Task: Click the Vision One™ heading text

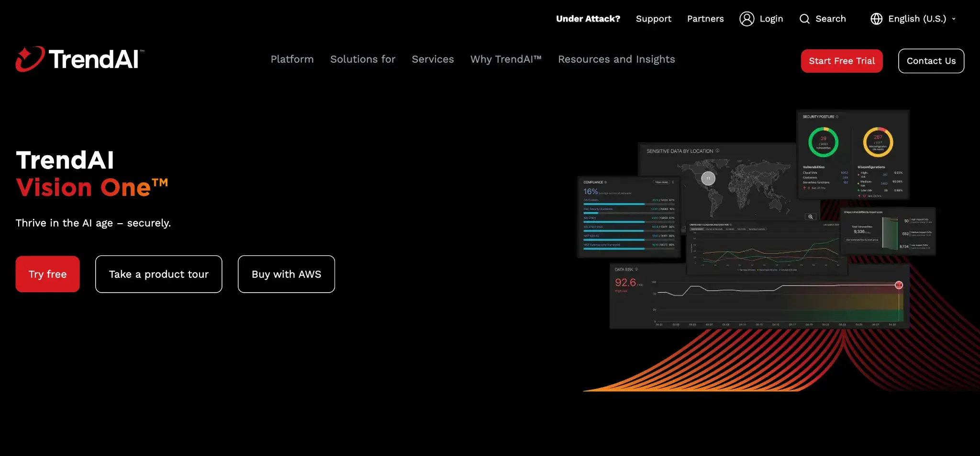Action: (92, 187)
